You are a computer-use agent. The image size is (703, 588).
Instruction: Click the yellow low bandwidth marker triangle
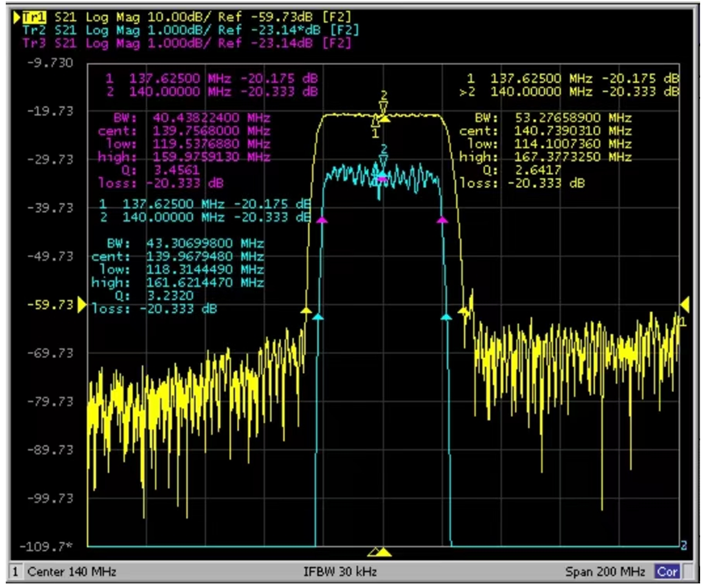coord(306,311)
